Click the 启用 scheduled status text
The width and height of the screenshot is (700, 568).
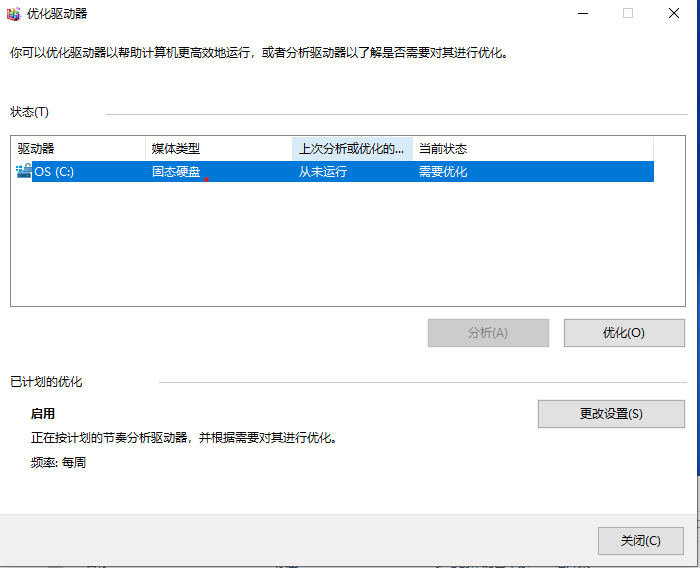click(x=43, y=413)
